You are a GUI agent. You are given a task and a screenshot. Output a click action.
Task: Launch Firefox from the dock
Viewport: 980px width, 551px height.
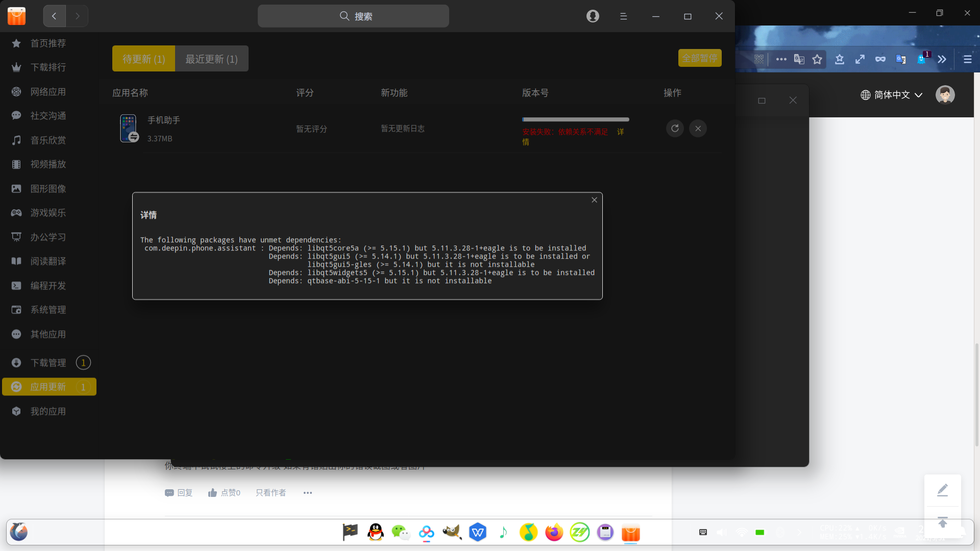[554, 533]
